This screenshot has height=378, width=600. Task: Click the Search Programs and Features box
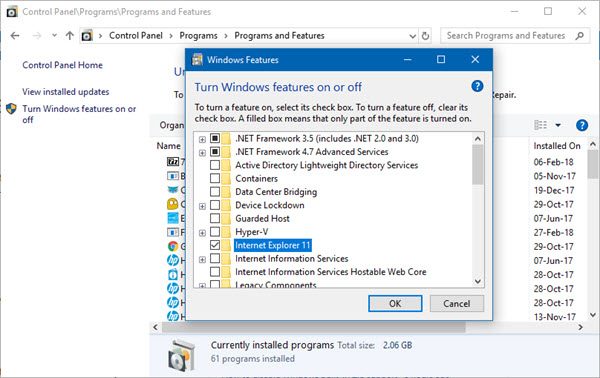click(515, 36)
